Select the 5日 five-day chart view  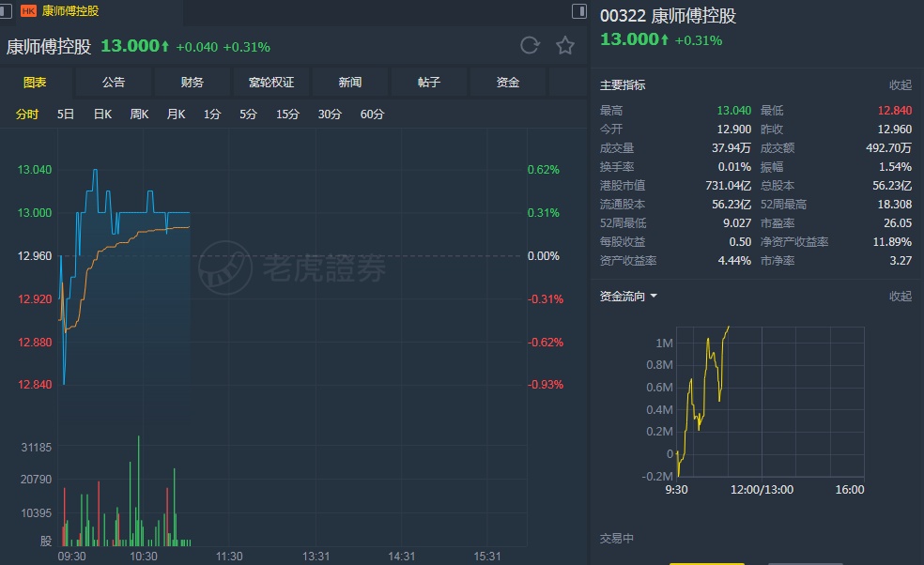pyautogui.click(x=66, y=115)
